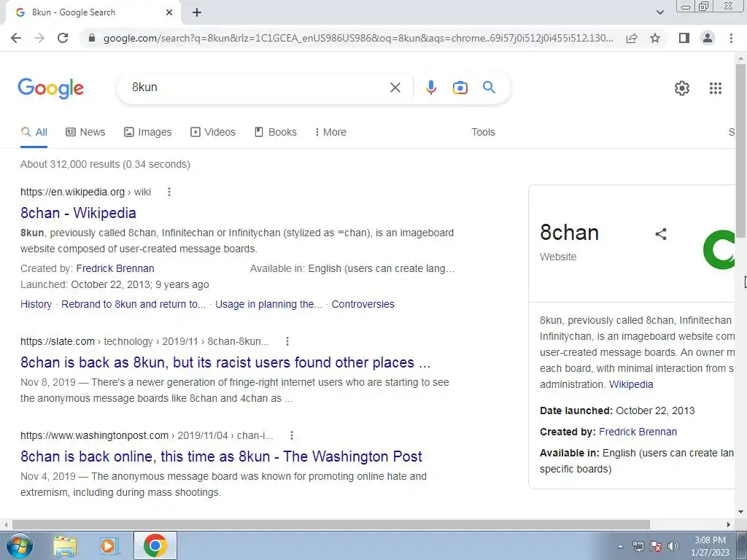Reload the current page

tap(63, 38)
